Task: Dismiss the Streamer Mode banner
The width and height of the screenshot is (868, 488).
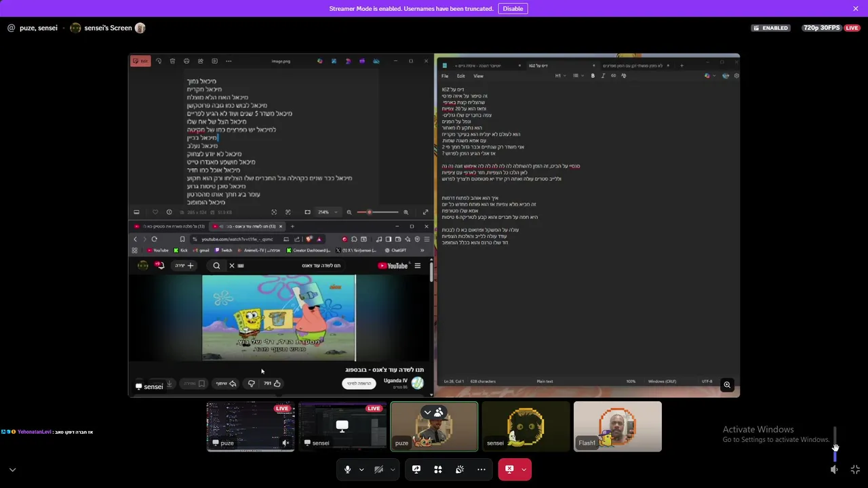Action: (x=856, y=9)
